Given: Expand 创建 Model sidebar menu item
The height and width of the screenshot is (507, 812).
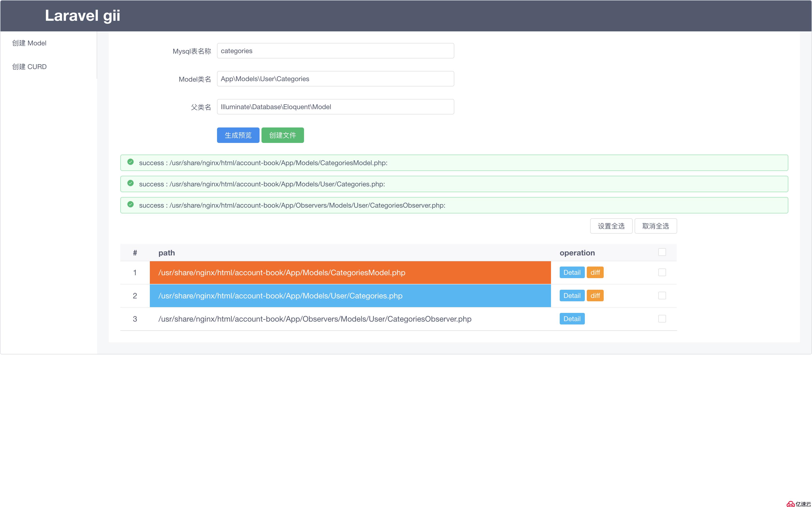Looking at the screenshot, I should coord(29,43).
